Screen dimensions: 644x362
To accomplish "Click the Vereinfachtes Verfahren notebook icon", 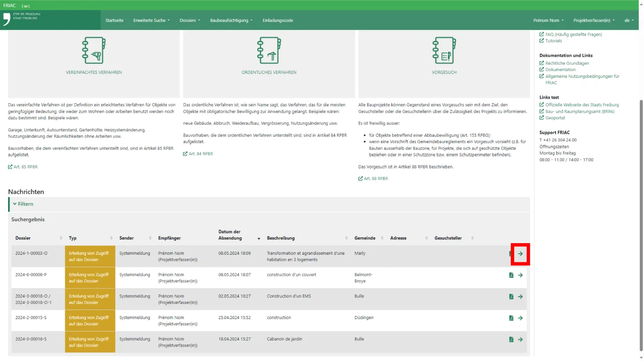I will (93, 50).
